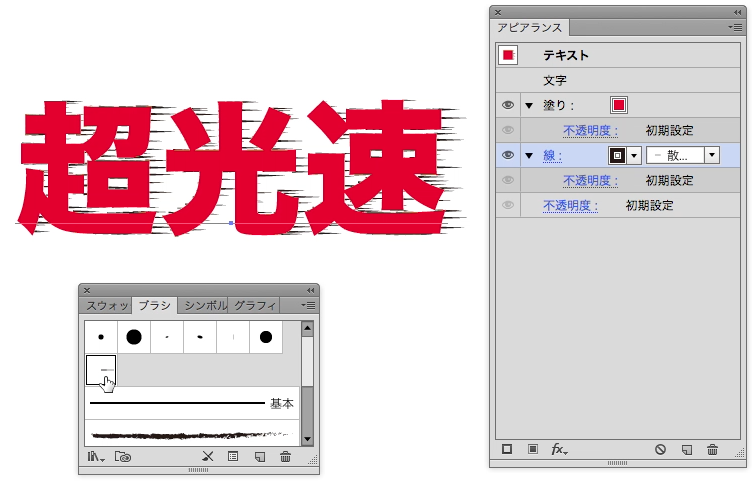Collapse Appearance panel double-arrow icon

[x=737, y=12]
